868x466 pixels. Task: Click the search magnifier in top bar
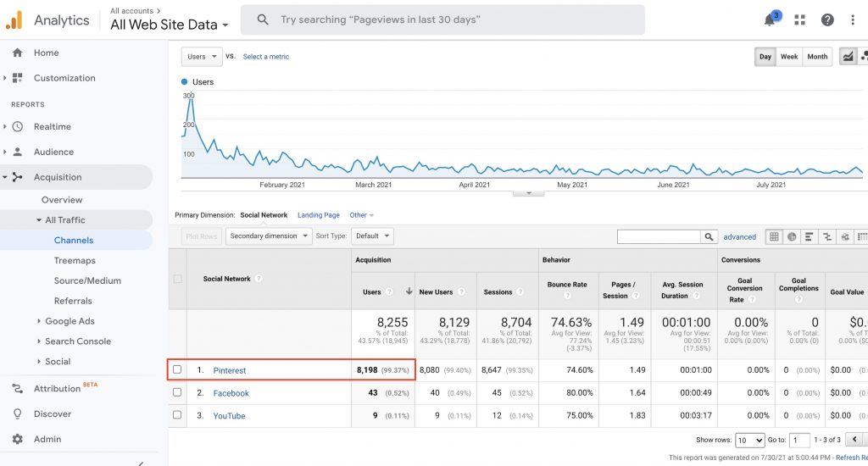(263, 20)
